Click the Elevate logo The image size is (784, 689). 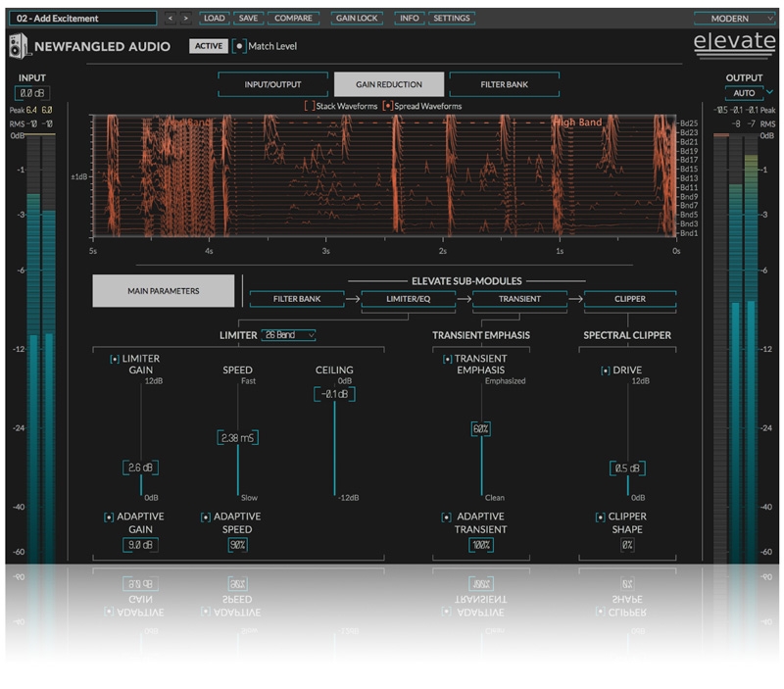point(734,43)
